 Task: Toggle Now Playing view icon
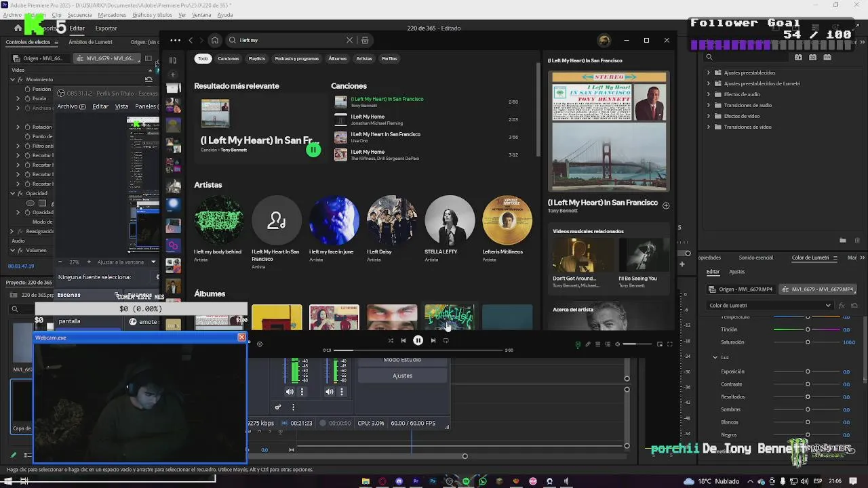[x=578, y=344]
